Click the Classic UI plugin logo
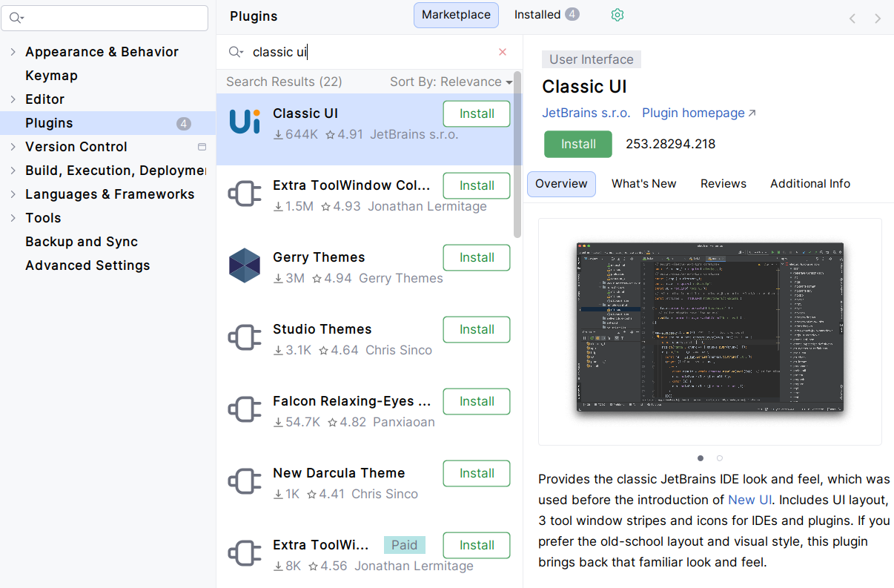 (x=245, y=122)
